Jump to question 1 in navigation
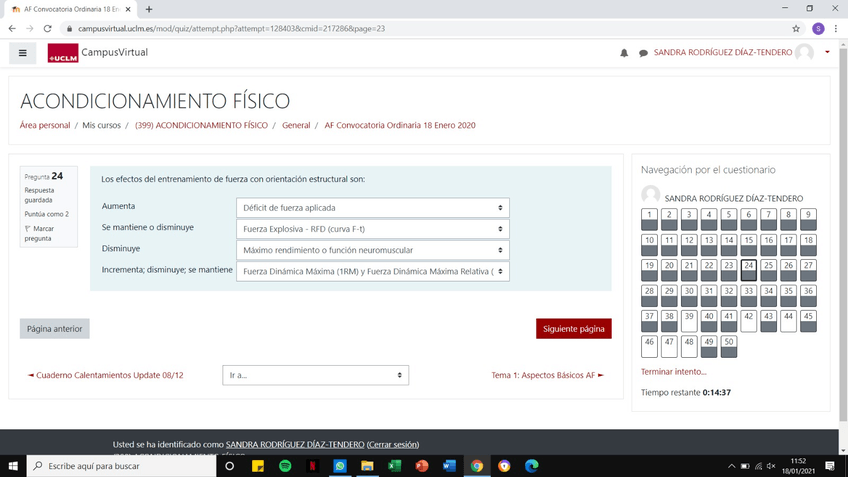848x477 pixels. (x=649, y=220)
